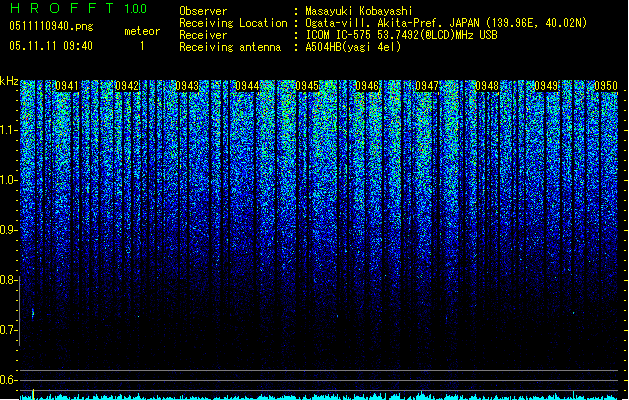The width and height of the screenshot is (629, 400).
Task: Click the date stamp 05.11.11 09:40
Action: [x=51, y=45]
